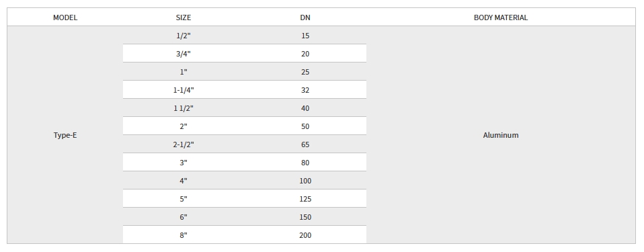This screenshot has height=252, width=644.
Task: Select the DN value 50
Action: click(305, 126)
